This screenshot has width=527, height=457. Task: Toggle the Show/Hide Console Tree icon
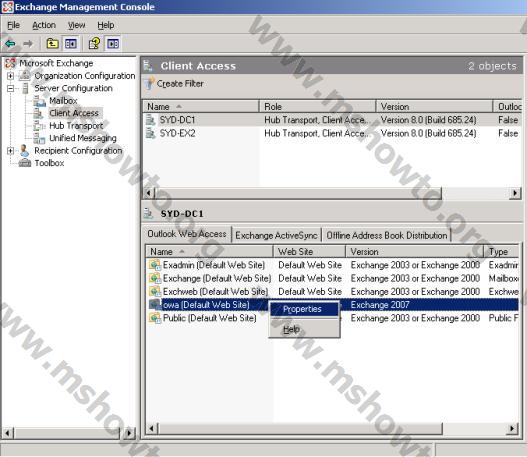[71, 43]
